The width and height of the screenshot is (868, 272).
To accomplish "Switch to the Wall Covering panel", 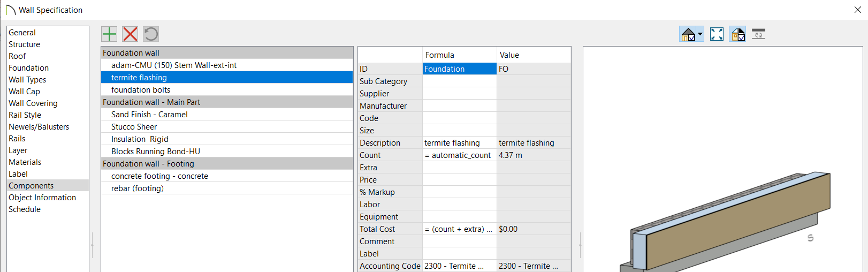I will (33, 103).
